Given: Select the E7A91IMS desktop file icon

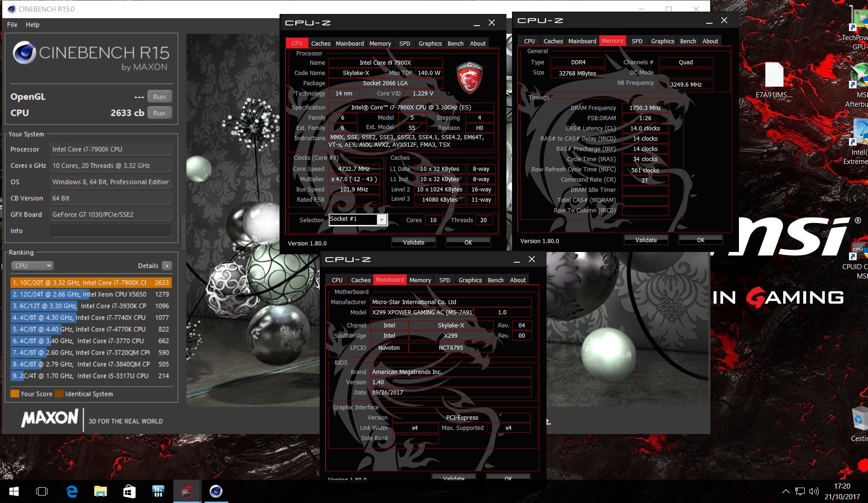Looking at the screenshot, I should [x=774, y=80].
